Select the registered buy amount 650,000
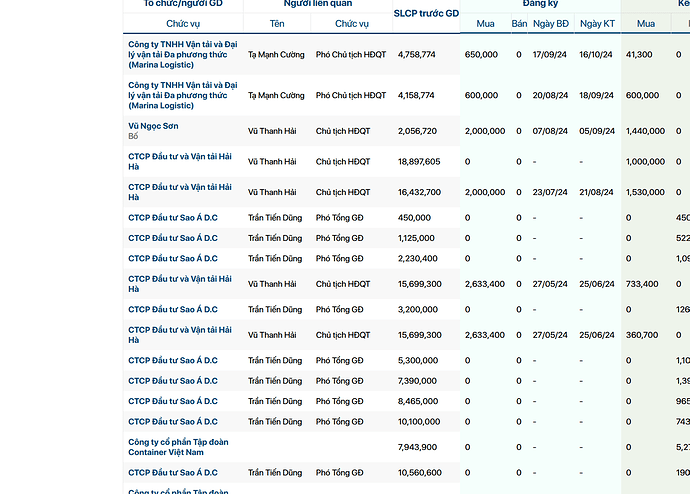 pos(481,55)
